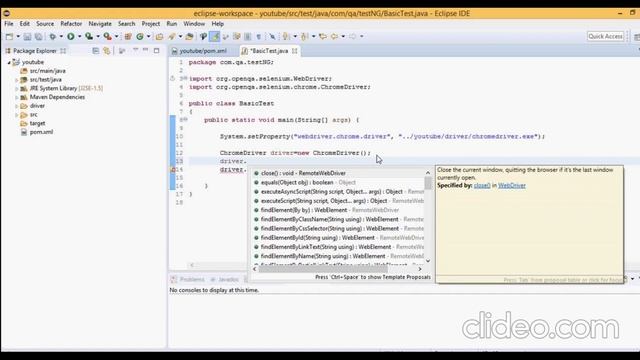Click the Coverage launch icon

pyautogui.click(x=89, y=36)
